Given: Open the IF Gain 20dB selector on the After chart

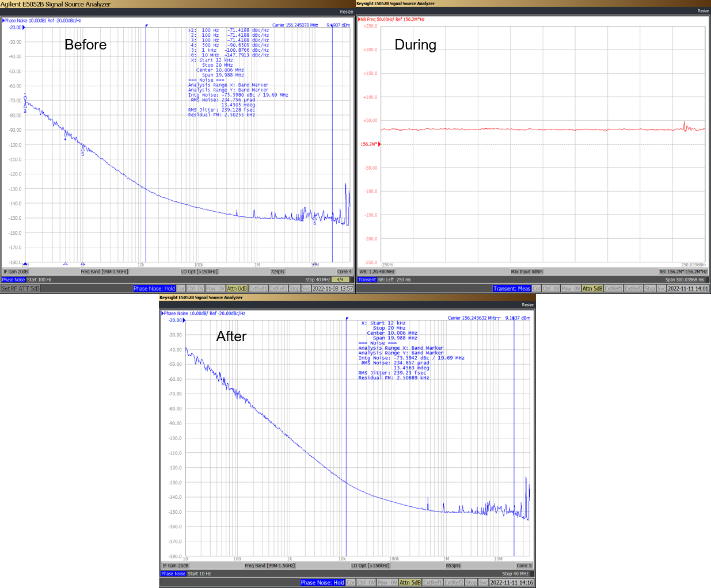Looking at the screenshot, I should [175, 565].
